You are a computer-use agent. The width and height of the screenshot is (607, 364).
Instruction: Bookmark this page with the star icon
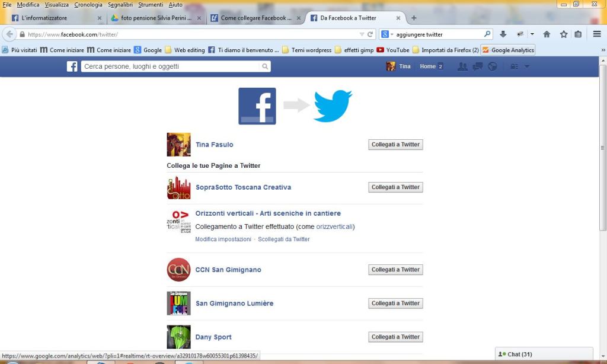(564, 34)
